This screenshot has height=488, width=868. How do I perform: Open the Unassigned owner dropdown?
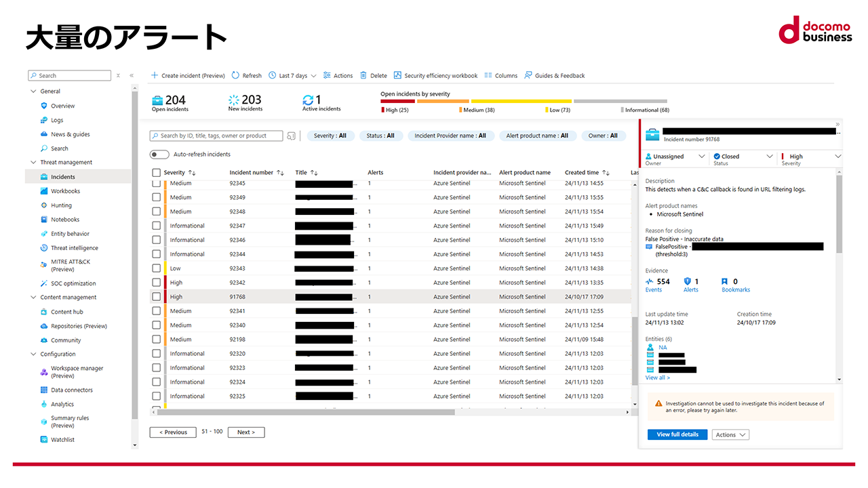[674, 159]
